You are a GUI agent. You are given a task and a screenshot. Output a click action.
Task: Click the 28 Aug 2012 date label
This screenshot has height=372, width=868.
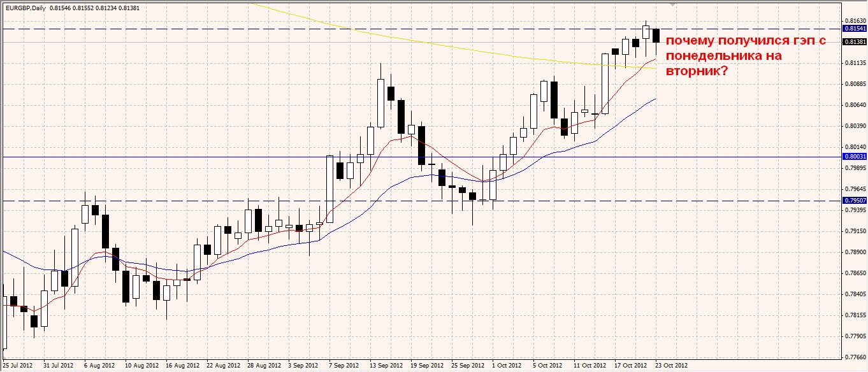(264, 366)
